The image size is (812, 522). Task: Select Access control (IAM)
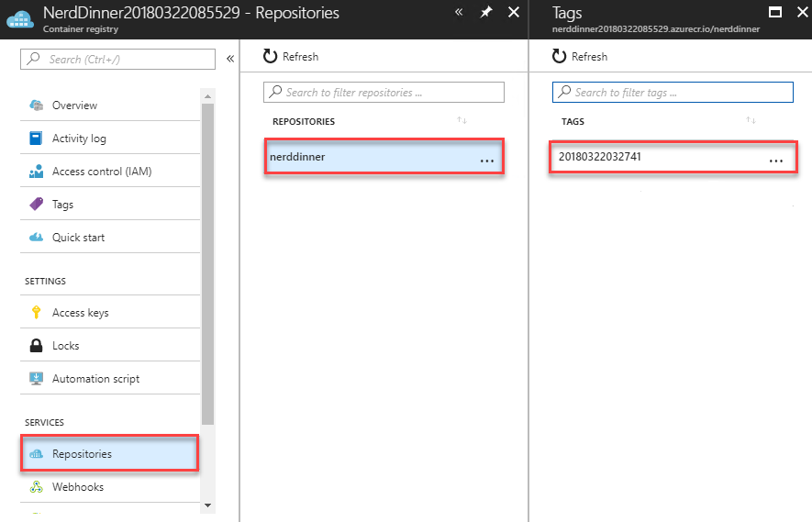coord(110,172)
